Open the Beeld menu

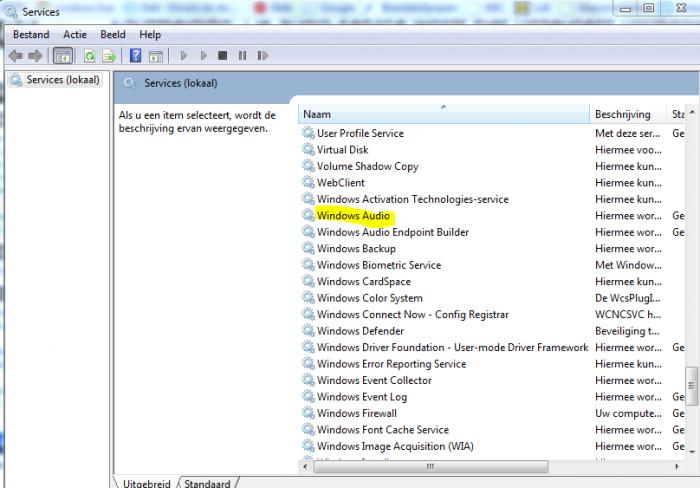coord(112,34)
